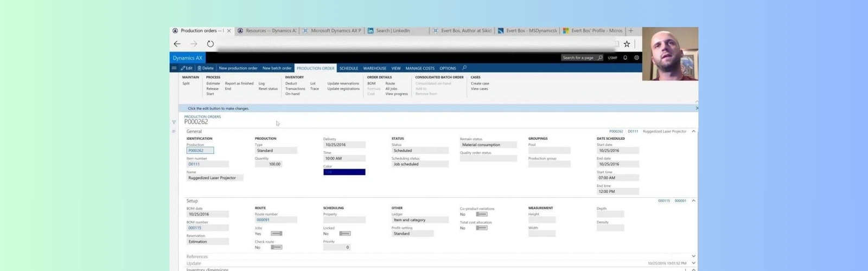Switch to the Resources - Dynamics AX tab
The width and height of the screenshot is (868, 271).
266,31
